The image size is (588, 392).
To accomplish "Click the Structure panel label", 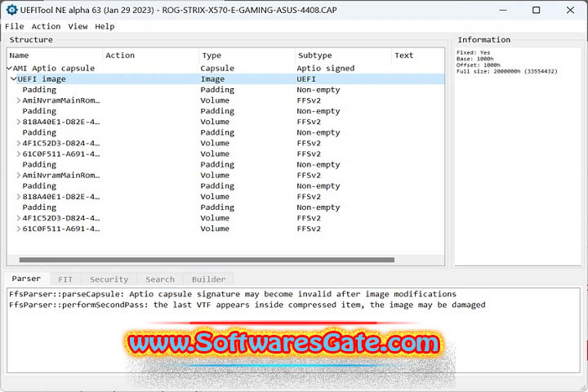I will 31,40.
